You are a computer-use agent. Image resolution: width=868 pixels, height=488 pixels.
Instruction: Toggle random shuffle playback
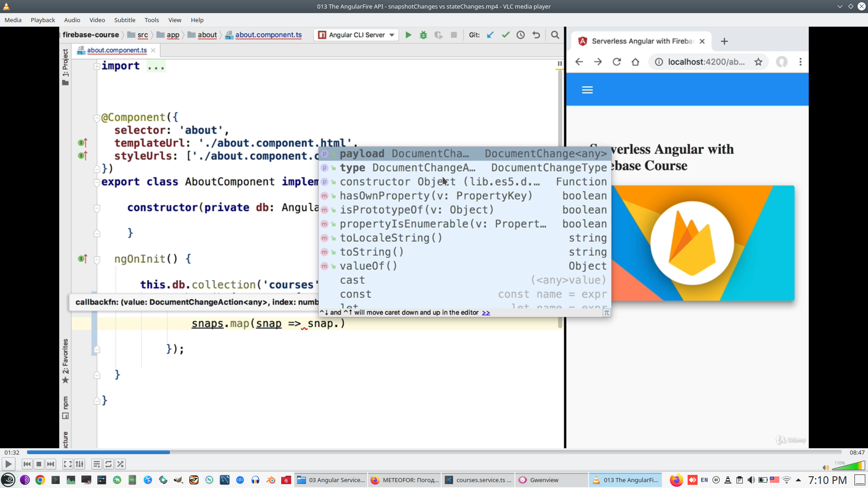[120, 464]
